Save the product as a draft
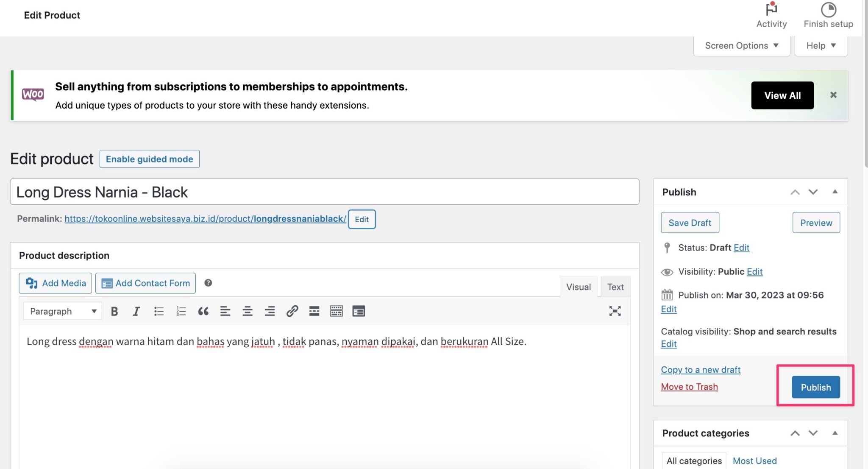Image resolution: width=868 pixels, height=469 pixels. [x=690, y=222]
